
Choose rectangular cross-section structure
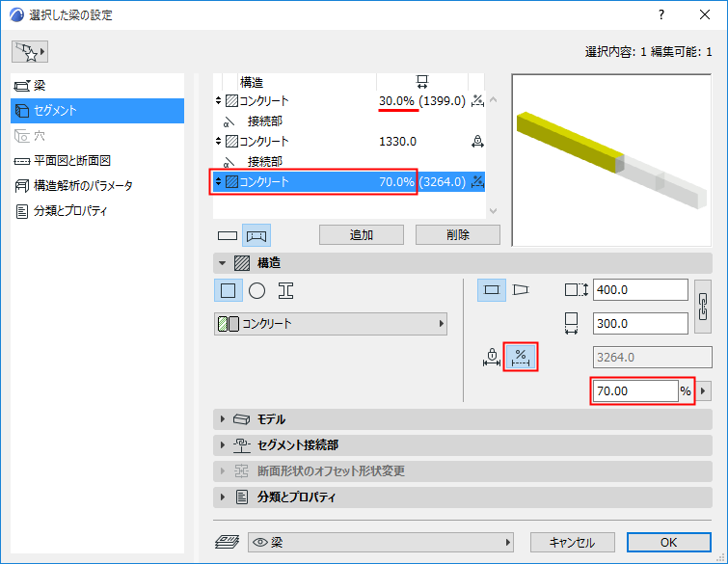click(228, 290)
